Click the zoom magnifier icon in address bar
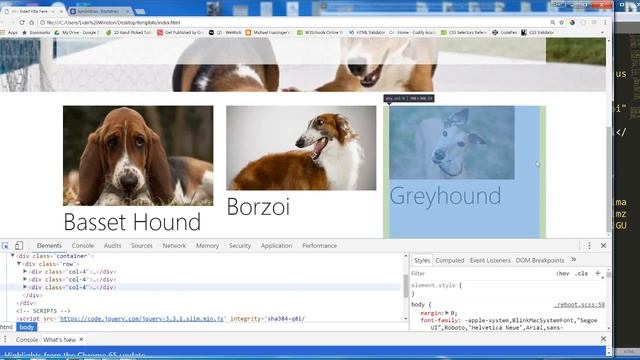Image resolution: width=640 pixels, height=360 pixels. [552, 22]
